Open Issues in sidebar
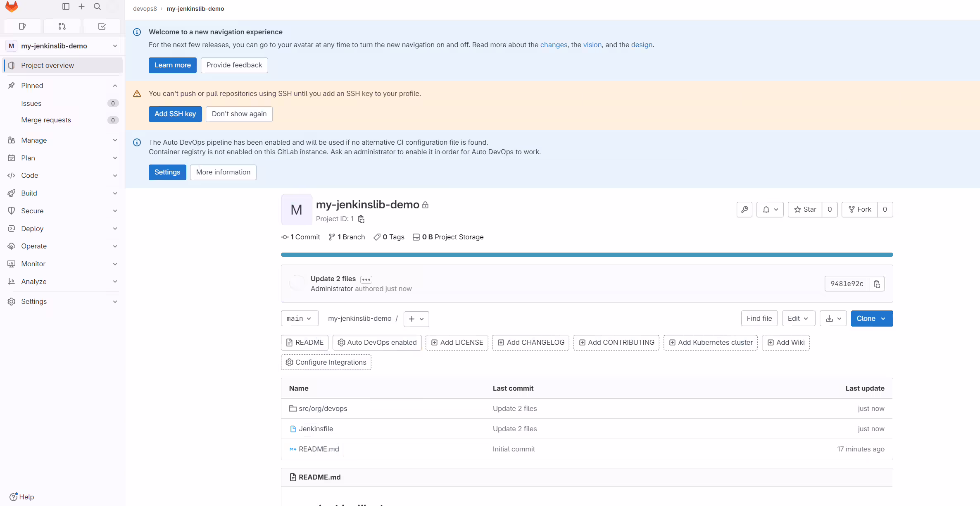This screenshot has height=506, width=980. [62, 103]
